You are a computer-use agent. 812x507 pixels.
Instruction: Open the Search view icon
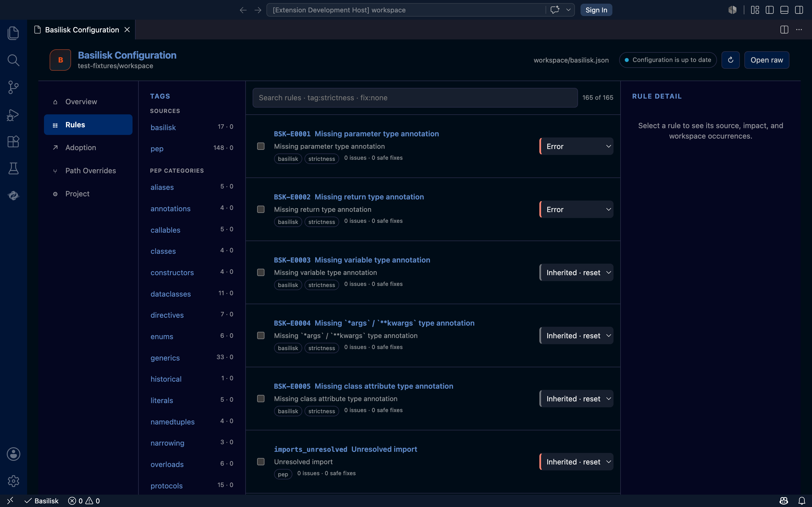point(14,60)
